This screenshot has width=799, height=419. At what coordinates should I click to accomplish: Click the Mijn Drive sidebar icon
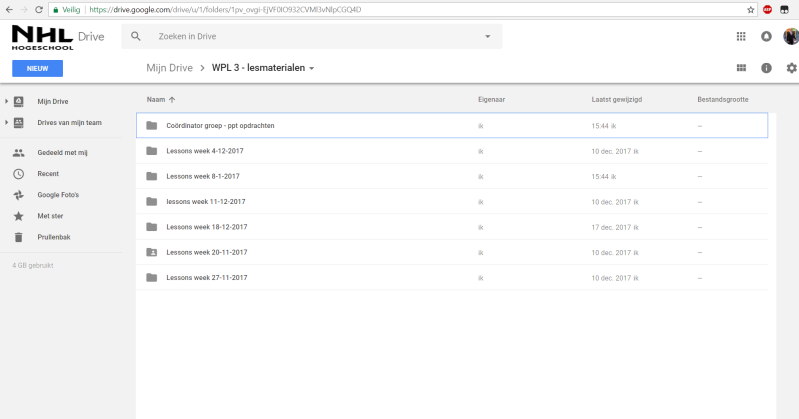[18, 101]
